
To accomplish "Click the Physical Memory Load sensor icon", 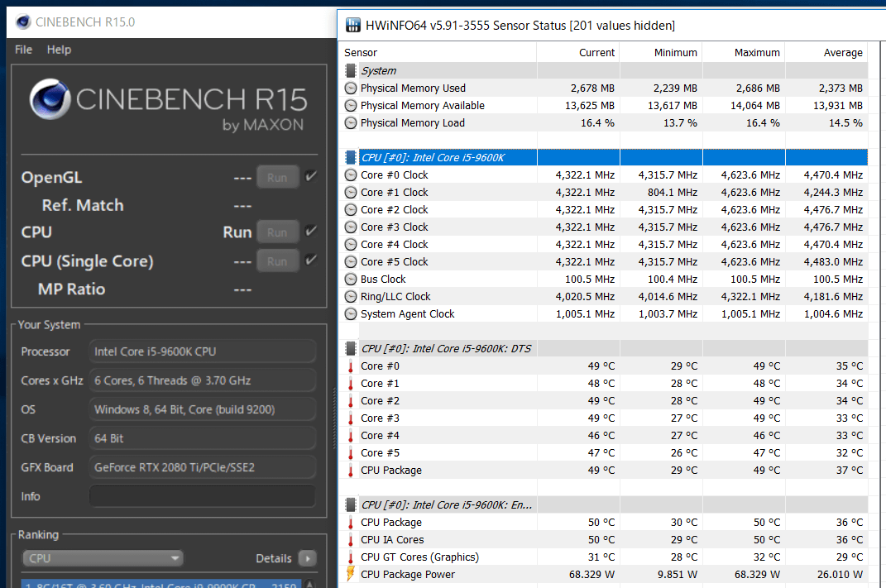I will [351, 123].
